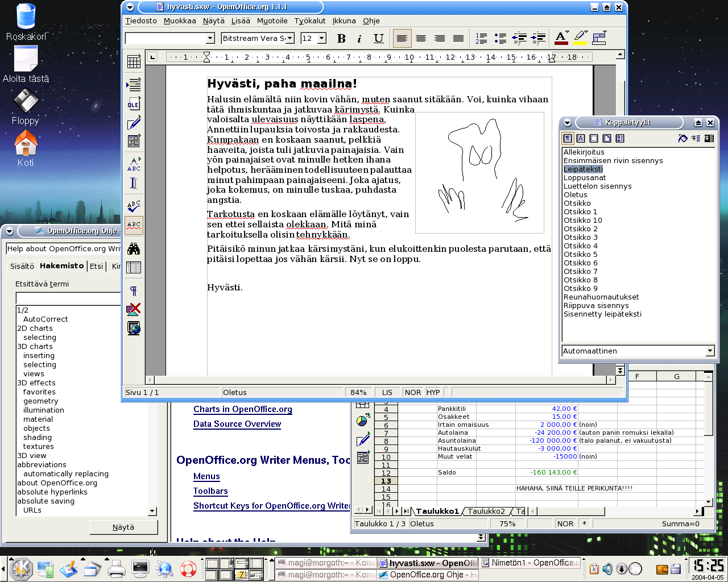Show page styles in Kappaletyylit panel
This screenshot has width=728, height=582.
pyautogui.click(x=607, y=138)
